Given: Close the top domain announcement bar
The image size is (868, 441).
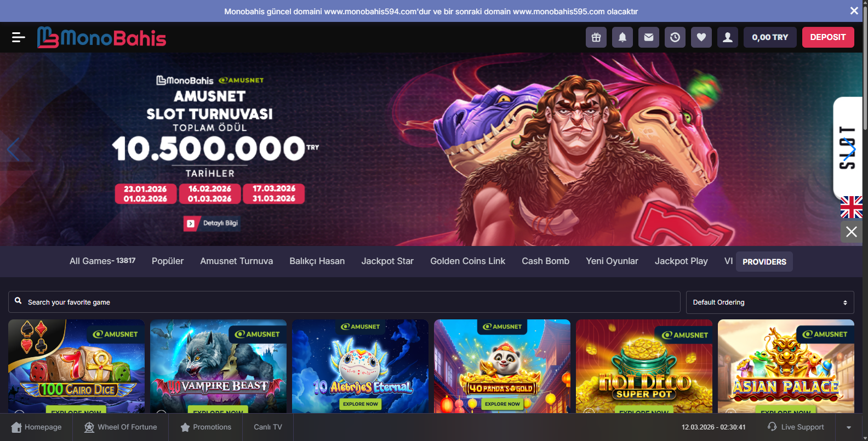Looking at the screenshot, I should [x=854, y=11].
